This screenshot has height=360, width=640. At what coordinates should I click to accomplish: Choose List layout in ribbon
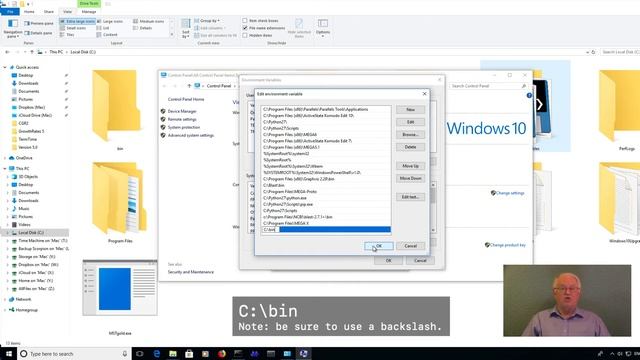pos(103,28)
